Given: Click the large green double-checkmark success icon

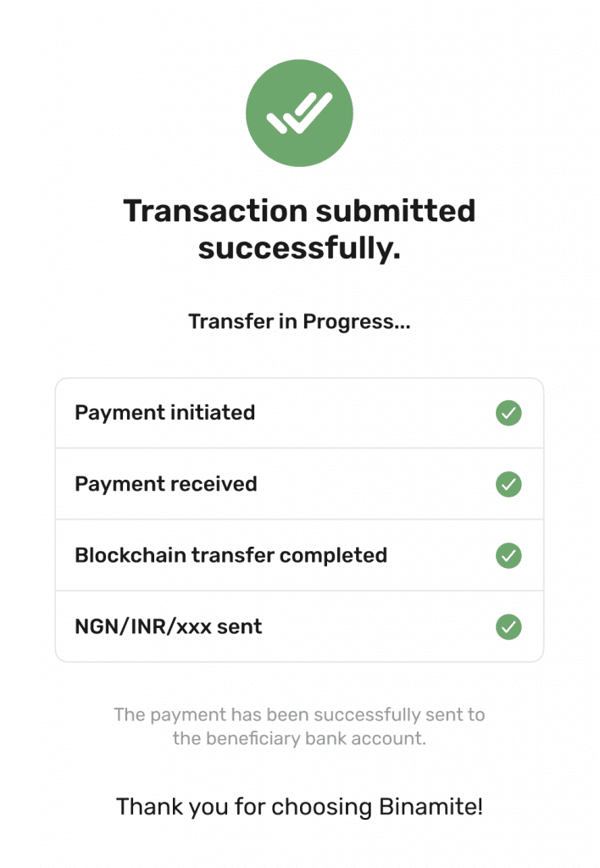Looking at the screenshot, I should pyautogui.click(x=299, y=113).
